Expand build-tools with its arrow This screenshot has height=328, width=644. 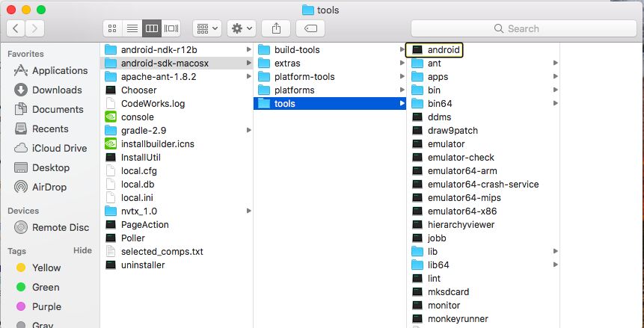(x=402, y=49)
